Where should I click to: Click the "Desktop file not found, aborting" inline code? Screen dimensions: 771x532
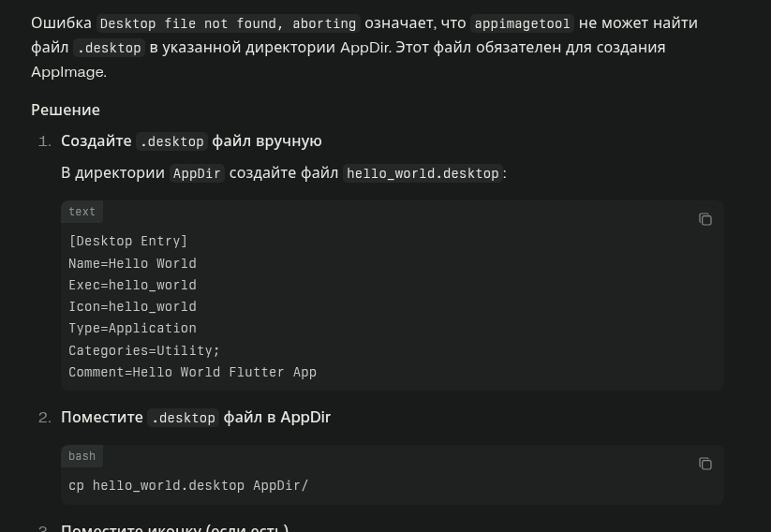tap(229, 23)
